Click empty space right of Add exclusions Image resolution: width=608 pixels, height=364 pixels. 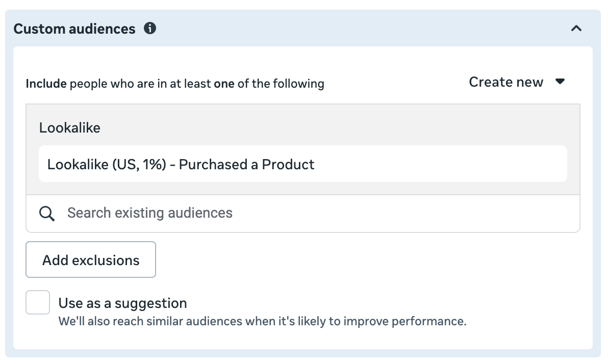(357, 260)
